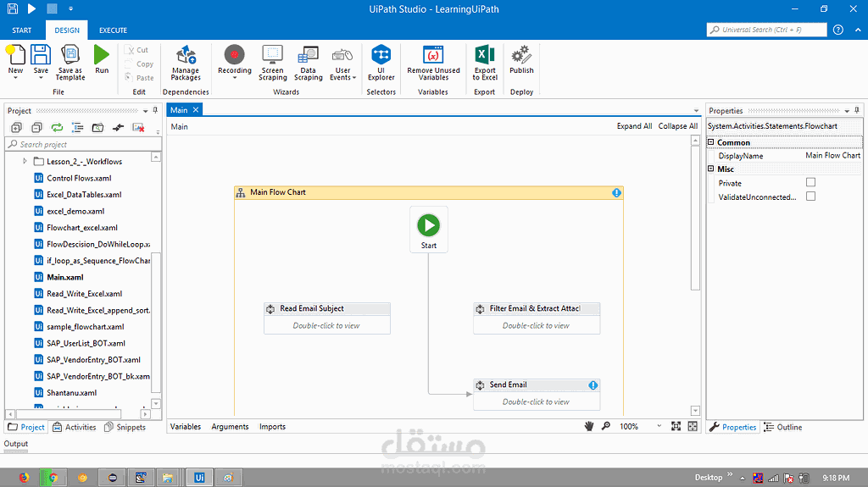
Task: Fit workflow to screen icon
Action: [x=676, y=426]
